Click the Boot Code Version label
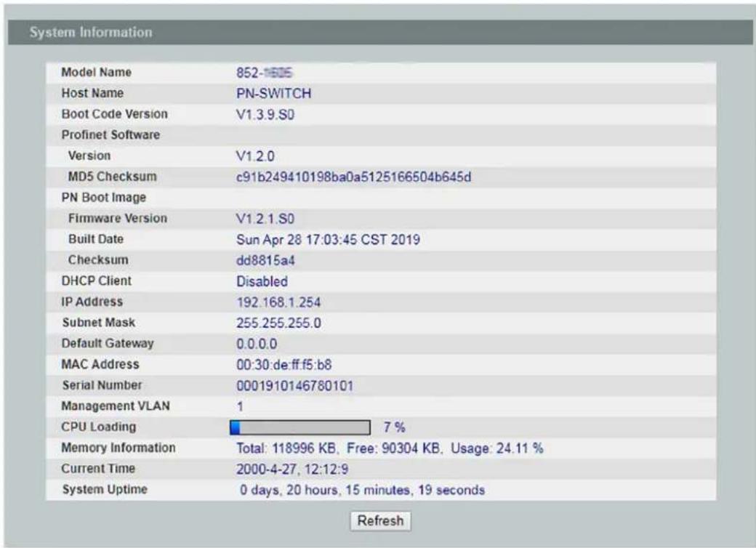The width and height of the screenshot is (756, 548). [x=115, y=114]
